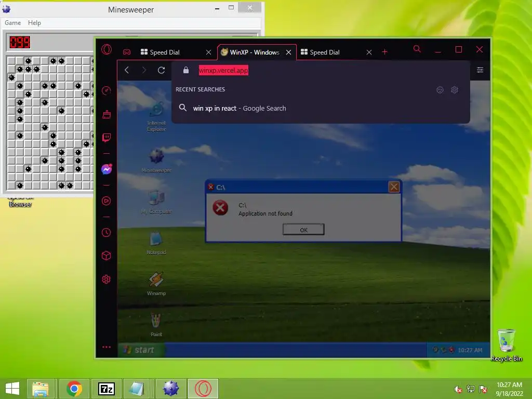Open 7-Zip from the taskbar
The width and height of the screenshot is (532, 399).
pyautogui.click(x=107, y=389)
